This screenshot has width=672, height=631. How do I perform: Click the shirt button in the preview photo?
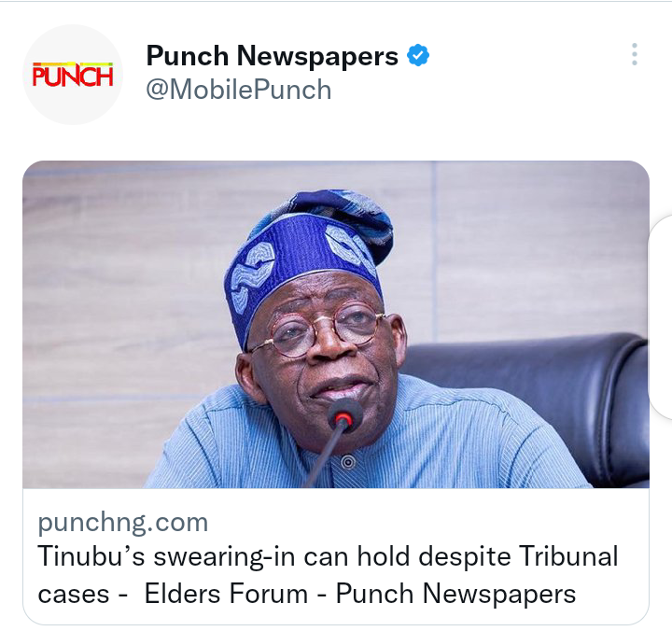348,463
